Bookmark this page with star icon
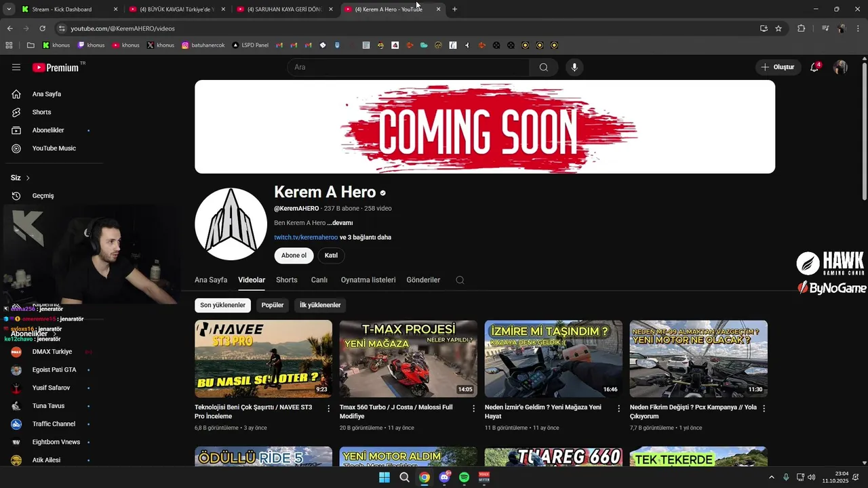The height and width of the screenshot is (488, 868). [x=778, y=28]
